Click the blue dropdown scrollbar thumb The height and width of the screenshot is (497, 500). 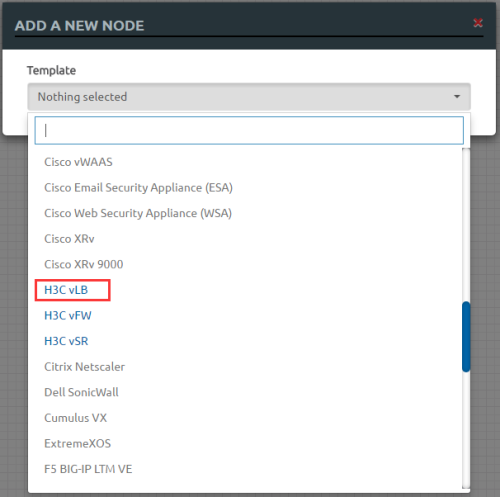(x=466, y=337)
